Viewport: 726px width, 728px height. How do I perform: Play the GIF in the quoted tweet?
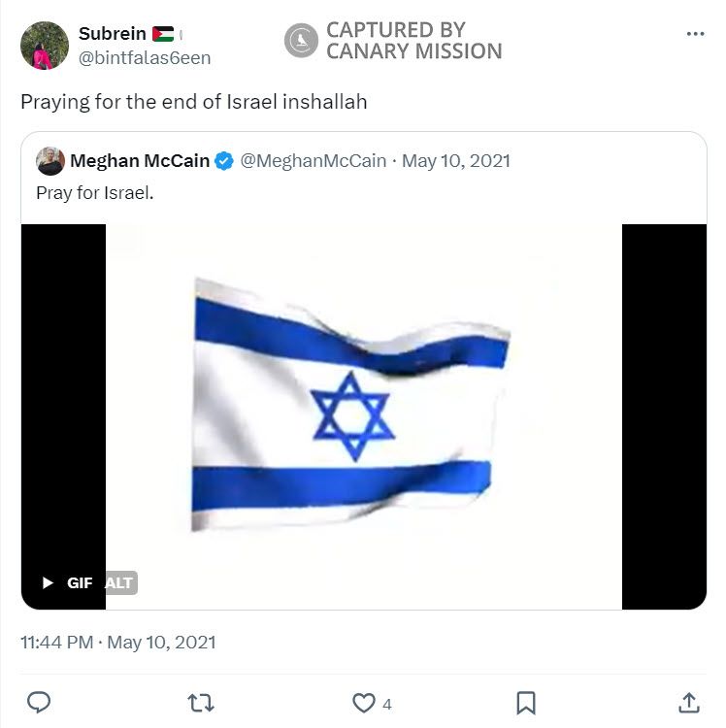pos(48,582)
